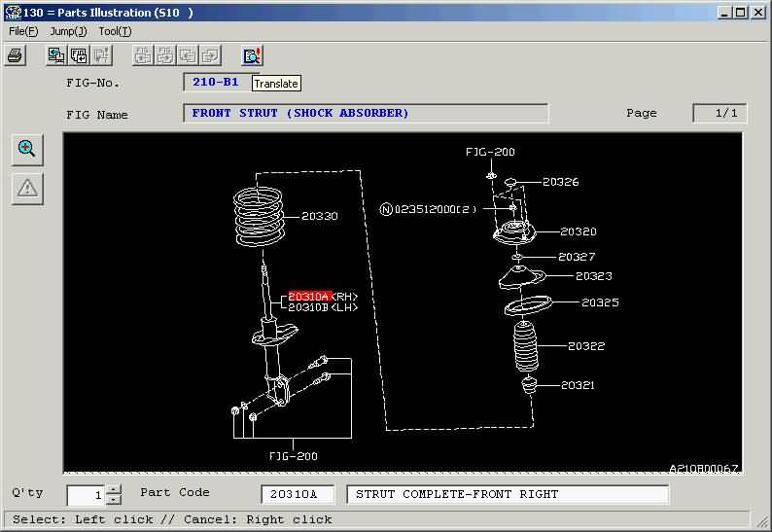The width and height of the screenshot is (772, 532).
Task: Click the computer screens toolbar icon
Action: coord(55,55)
